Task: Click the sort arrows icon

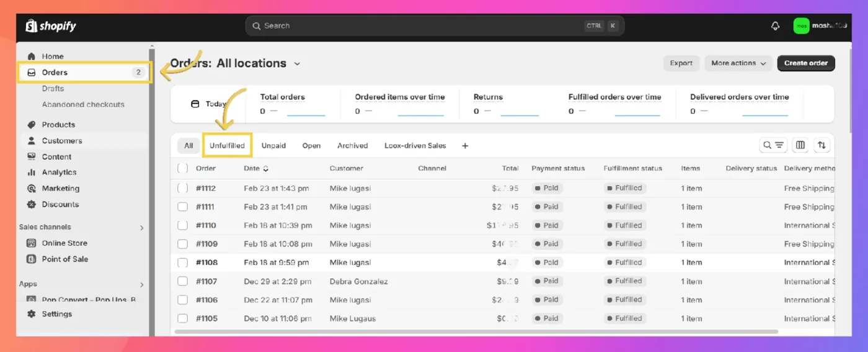Action: 821,145
